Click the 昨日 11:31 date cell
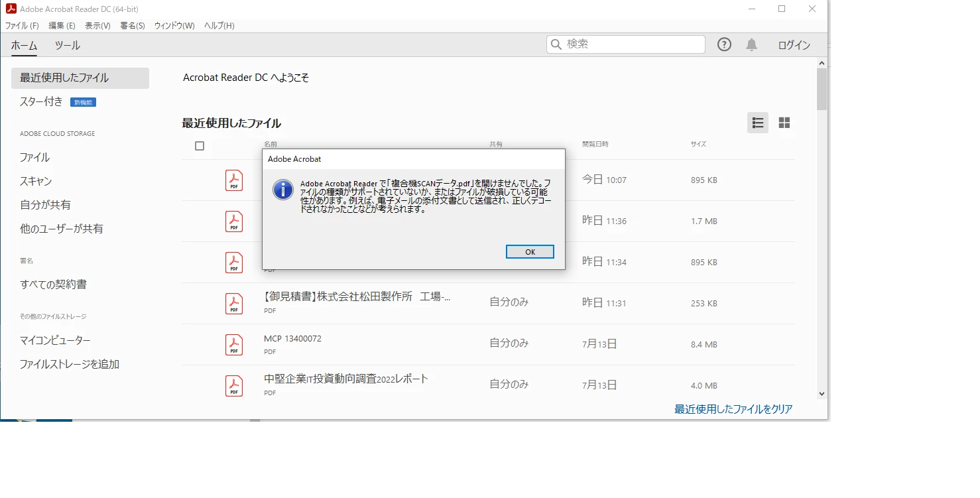980x498 pixels. [x=604, y=303]
